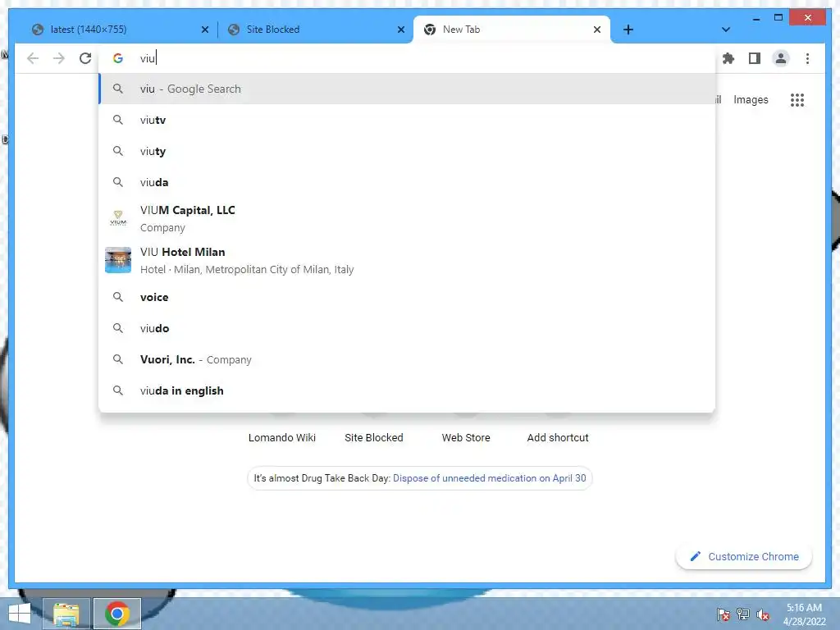840x630 pixels.
Task: Expand the tab search chevron
Action: point(726,30)
